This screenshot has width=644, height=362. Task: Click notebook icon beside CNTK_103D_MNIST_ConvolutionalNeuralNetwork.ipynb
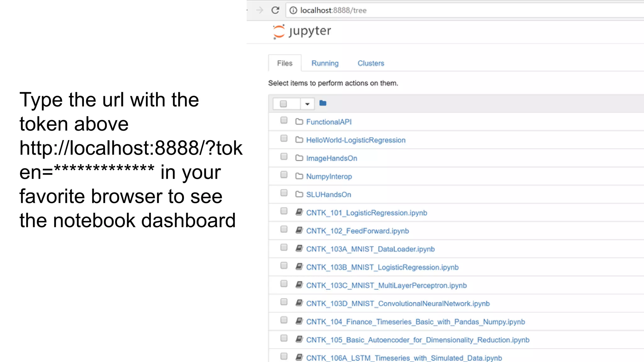(x=299, y=303)
